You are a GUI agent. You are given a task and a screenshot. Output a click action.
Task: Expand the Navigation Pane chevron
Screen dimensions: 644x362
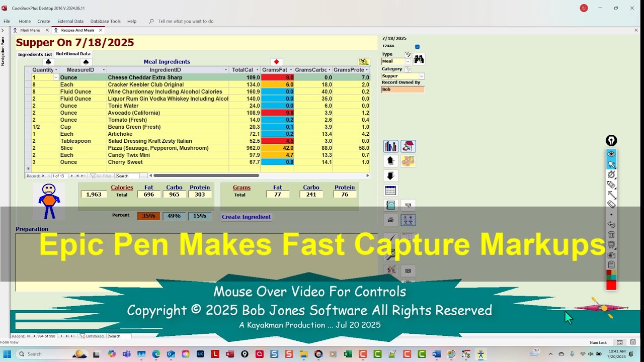click(3, 30)
